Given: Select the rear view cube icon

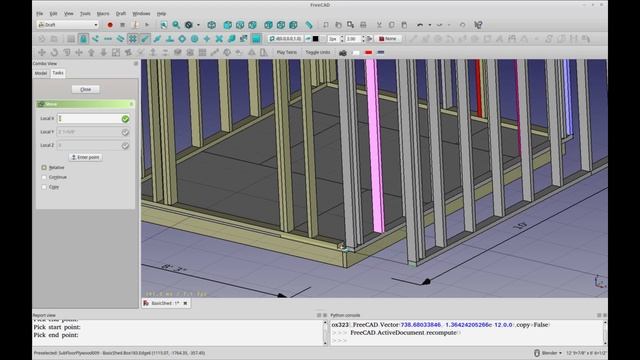Looking at the screenshot, I should [x=268, y=25].
